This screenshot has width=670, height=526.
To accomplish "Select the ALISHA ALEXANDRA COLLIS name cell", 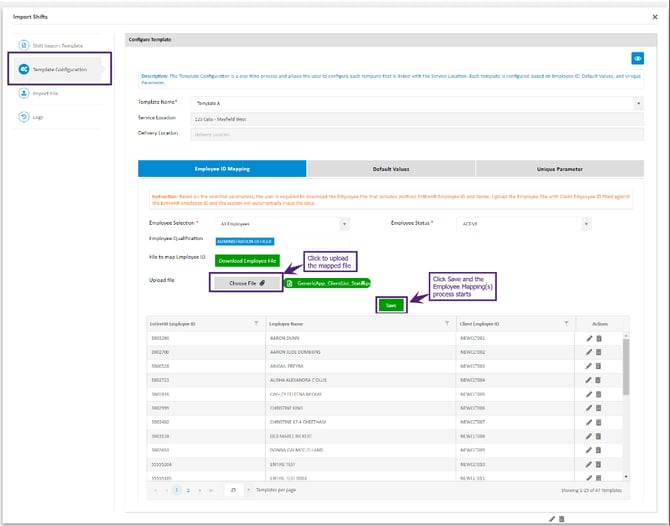I will click(x=361, y=380).
